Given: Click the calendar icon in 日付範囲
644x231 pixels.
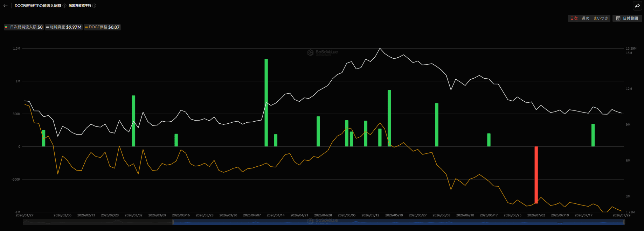Looking at the screenshot, I should (618, 18).
